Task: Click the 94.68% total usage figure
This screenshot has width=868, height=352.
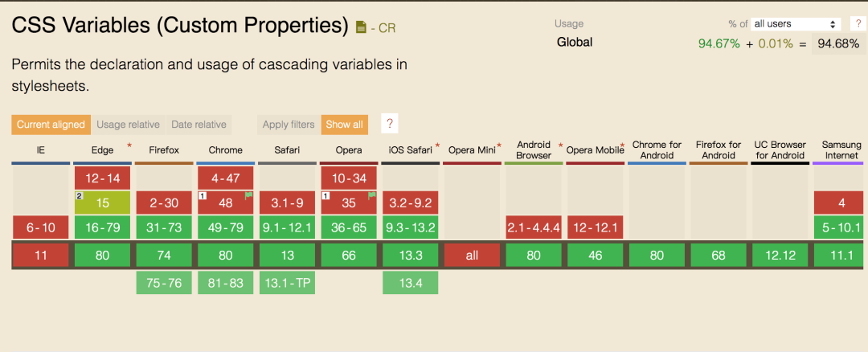Action: 838,44
